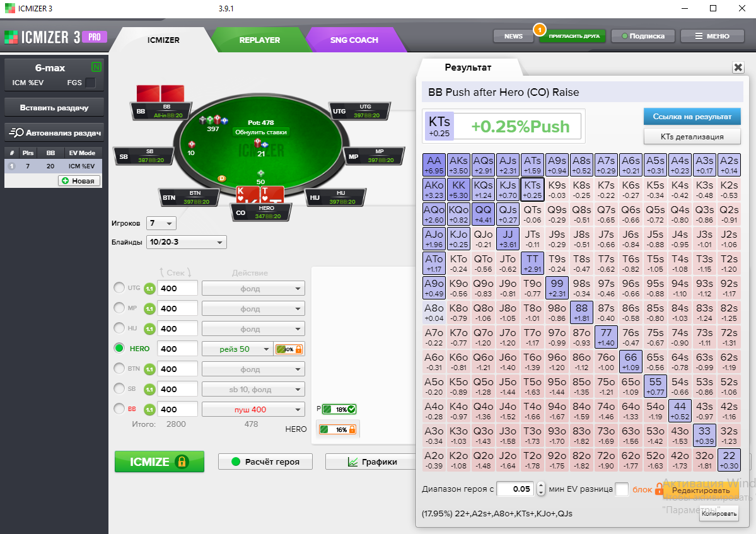Open the МЕНЮ menu

click(x=712, y=36)
